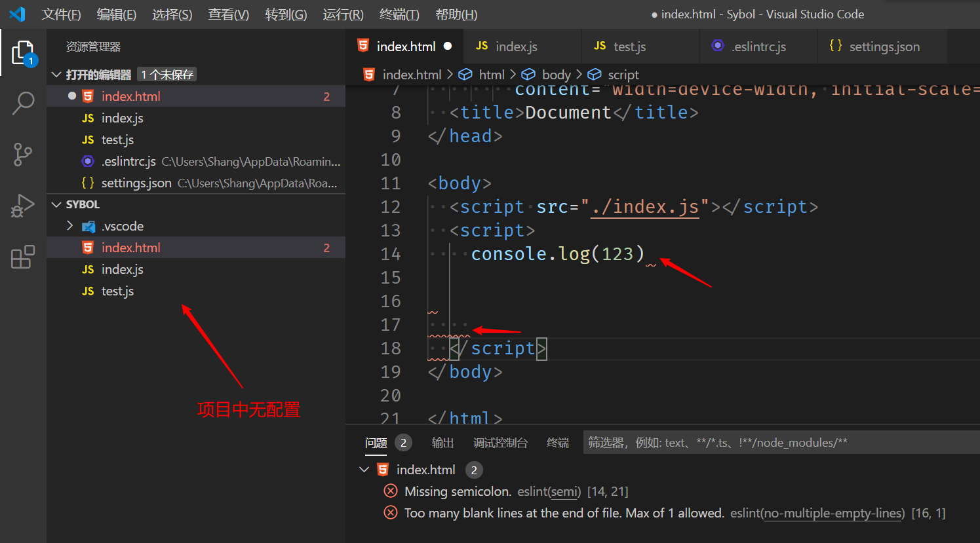Switch to the 输出 panel tab
980x543 pixels.
tap(442, 443)
